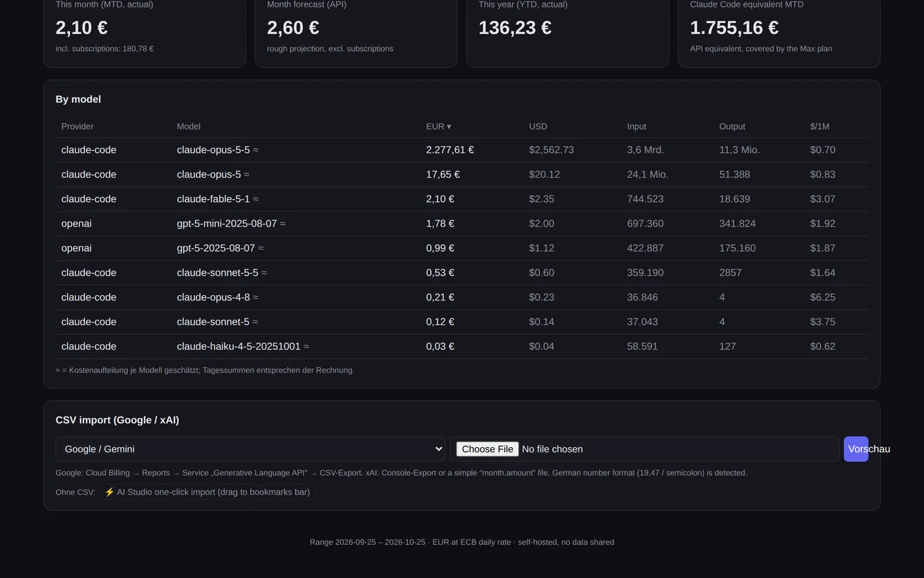Click the AI Studio one-click import bookmarklet
Viewport: 924px width, 578px height.
point(207,492)
